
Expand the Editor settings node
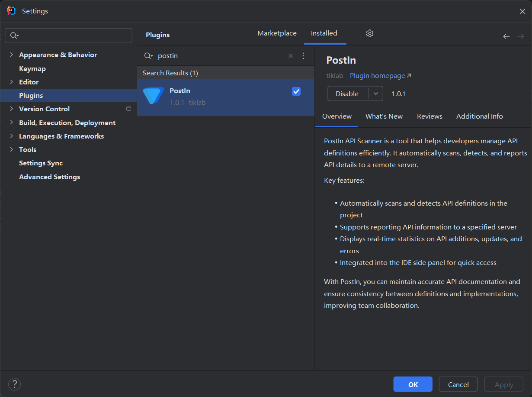tap(12, 82)
